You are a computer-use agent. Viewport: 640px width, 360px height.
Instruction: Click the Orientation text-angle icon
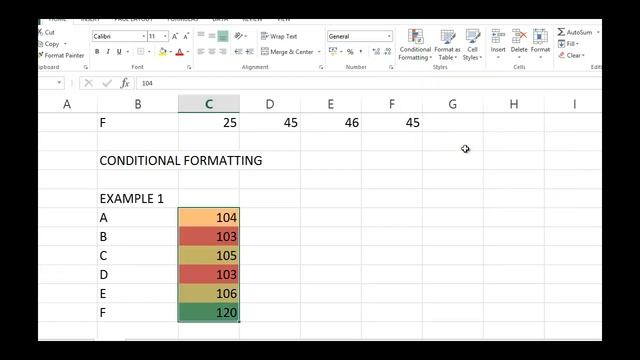pos(239,36)
